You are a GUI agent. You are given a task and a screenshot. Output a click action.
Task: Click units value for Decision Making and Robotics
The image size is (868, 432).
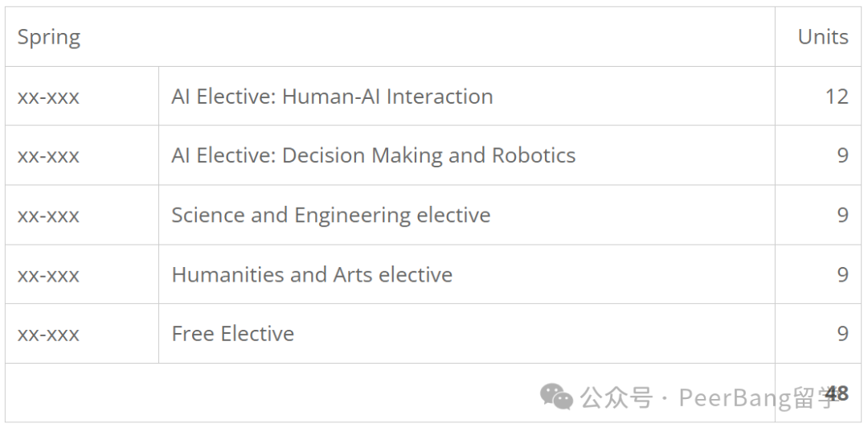click(x=842, y=155)
